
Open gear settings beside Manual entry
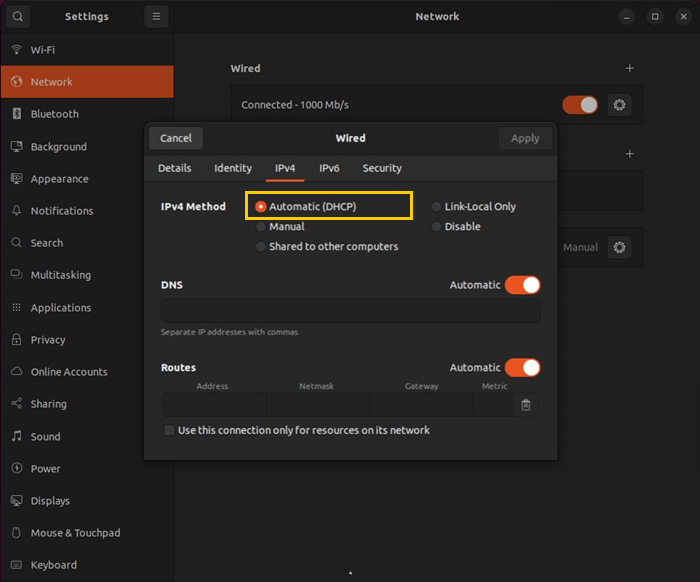[x=619, y=247]
